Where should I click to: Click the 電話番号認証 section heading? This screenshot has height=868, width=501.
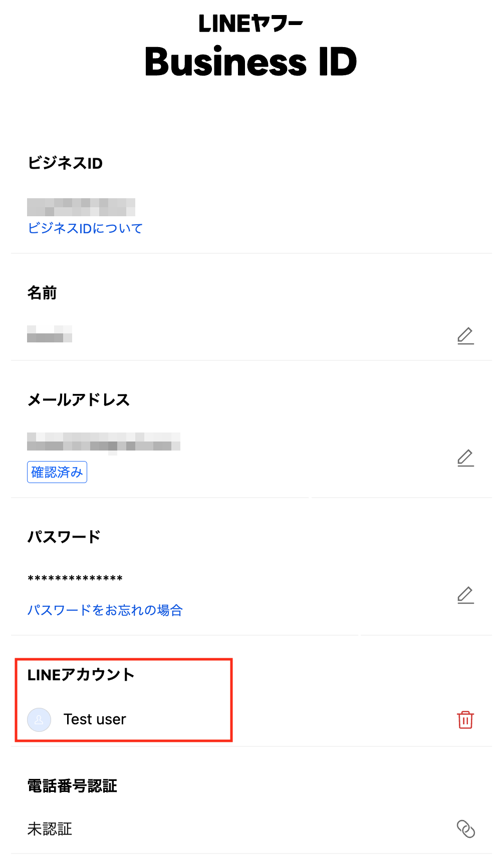[72, 786]
